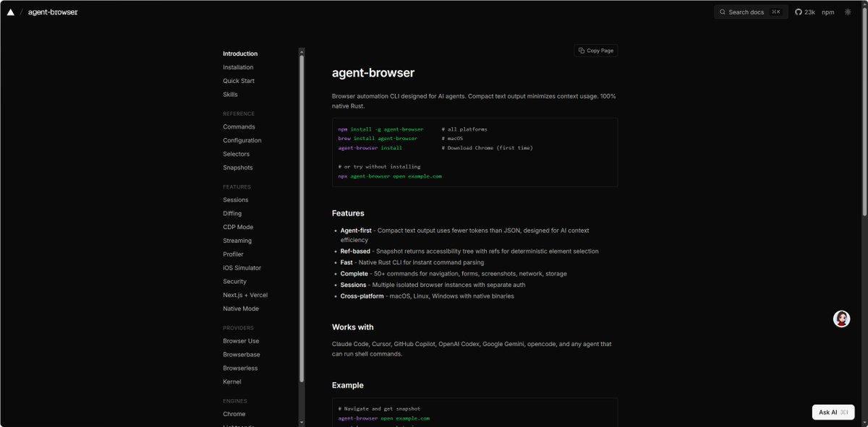Open Browserbase provider page

point(242,355)
